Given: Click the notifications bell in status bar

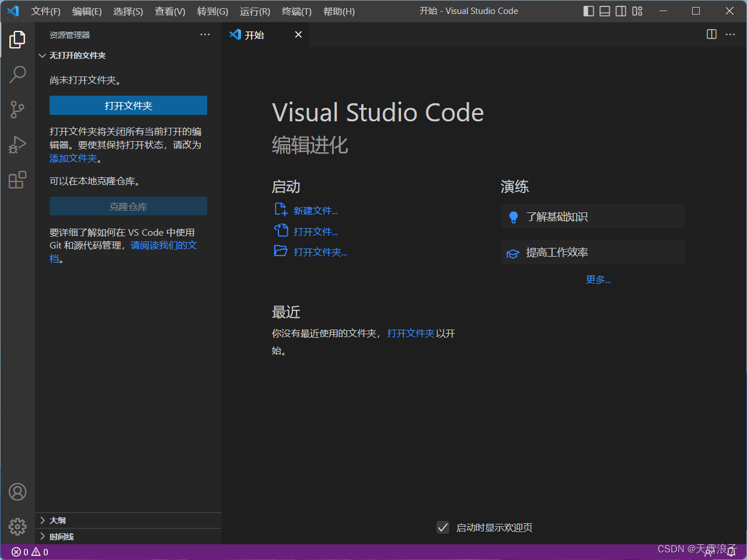Looking at the screenshot, I should pos(731,552).
